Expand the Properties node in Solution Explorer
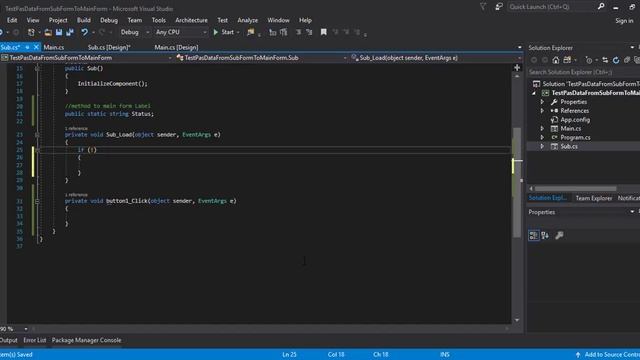Screen dimensions: 640x360 tap(542, 102)
